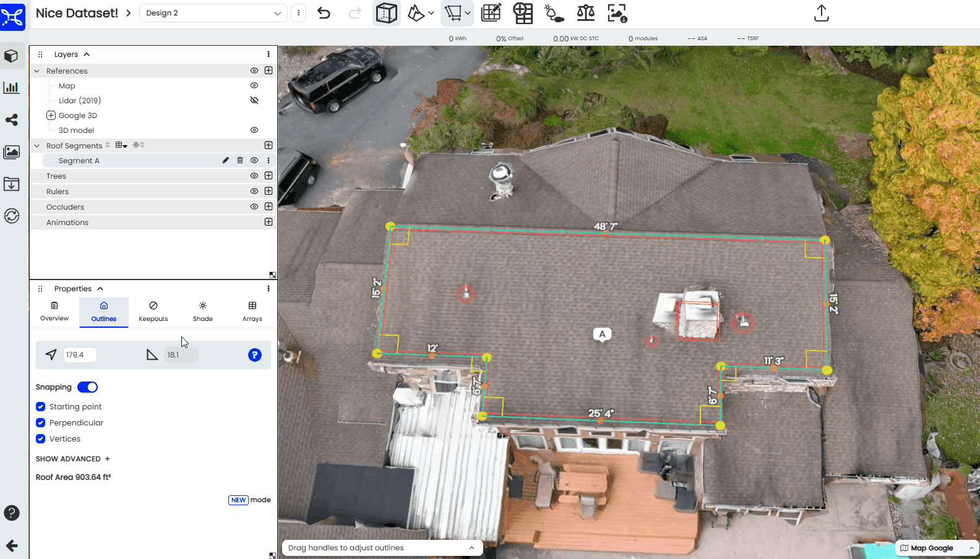
Task: Toggle visibility of the Rulers layer
Action: coord(254,191)
